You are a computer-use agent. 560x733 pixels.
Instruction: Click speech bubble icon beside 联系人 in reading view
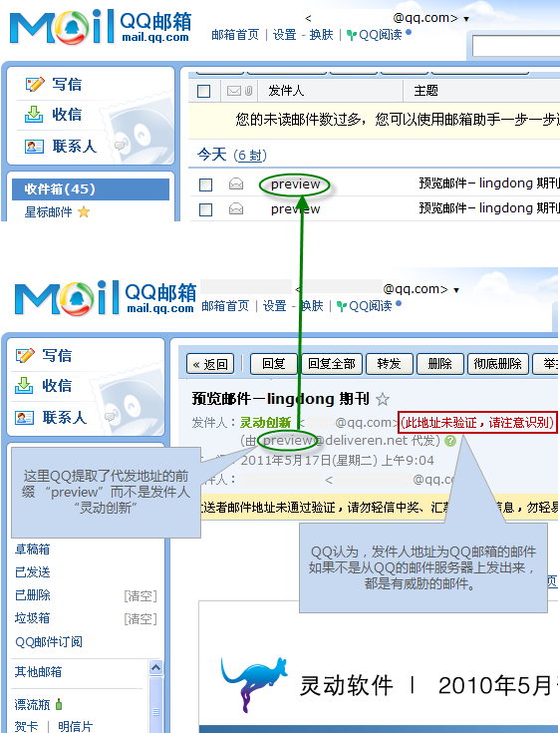pyautogui.click(x=110, y=417)
